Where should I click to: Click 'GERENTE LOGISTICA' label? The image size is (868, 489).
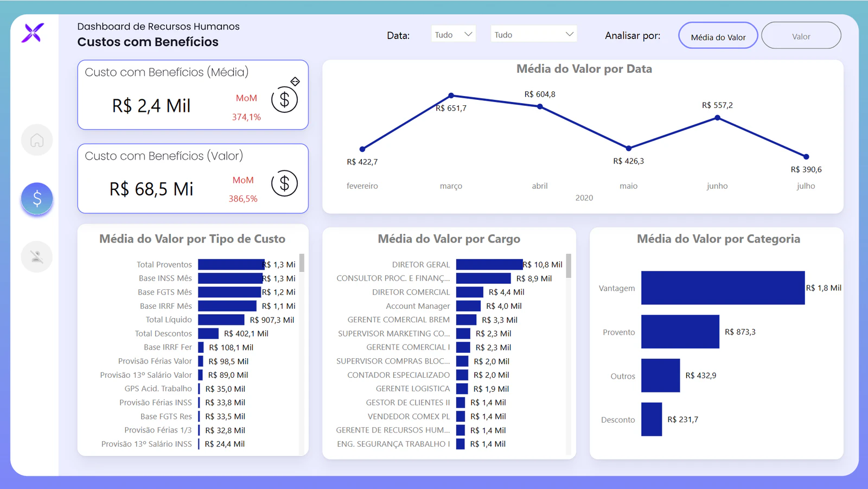coord(413,389)
